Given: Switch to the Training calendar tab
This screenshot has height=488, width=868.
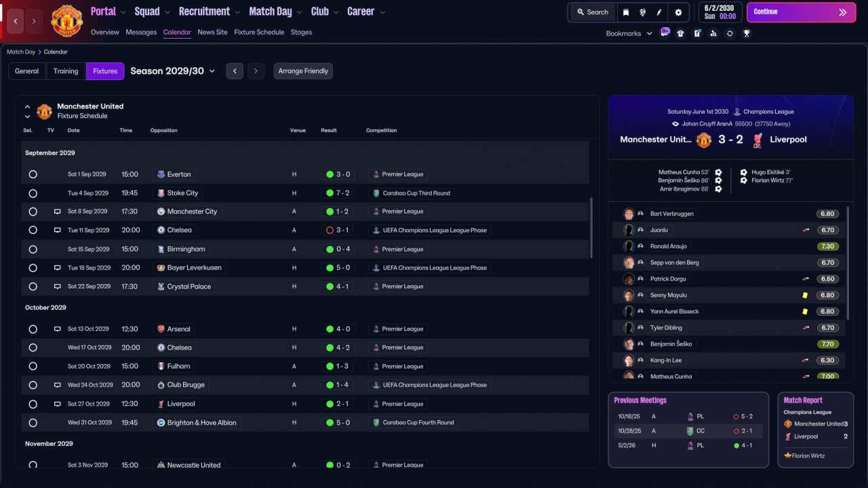Looking at the screenshot, I should 66,71.
